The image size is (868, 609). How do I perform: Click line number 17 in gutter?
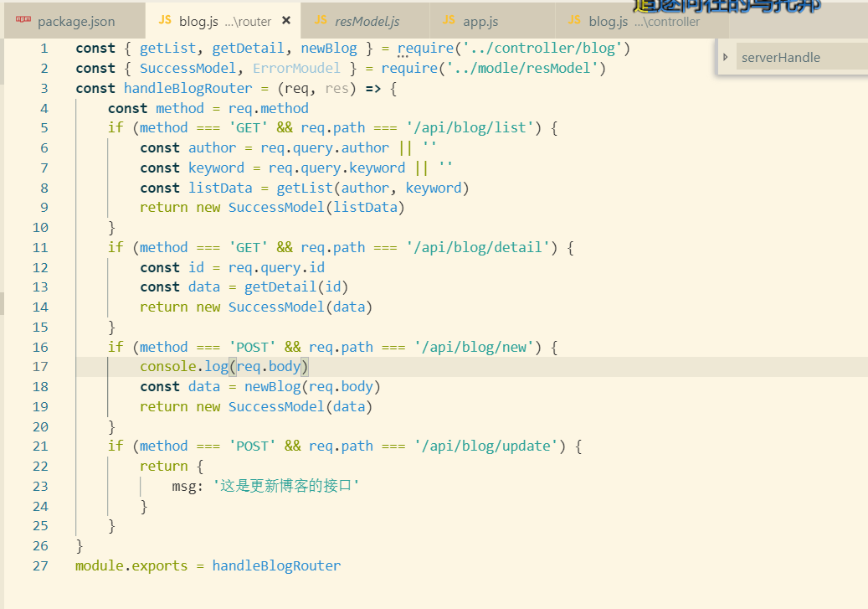tap(40, 367)
